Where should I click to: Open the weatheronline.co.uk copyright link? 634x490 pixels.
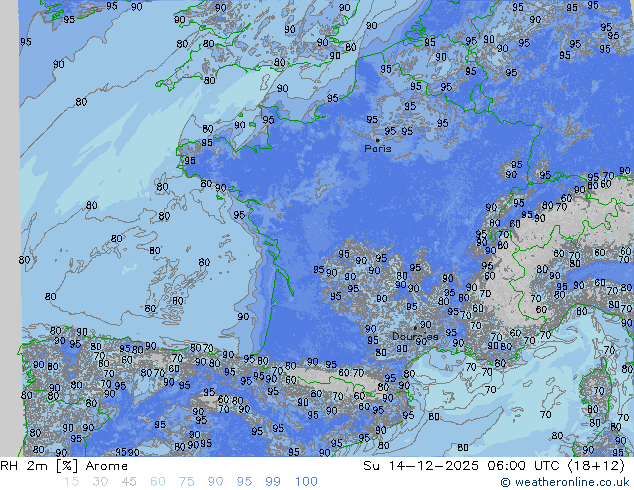tap(565, 482)
